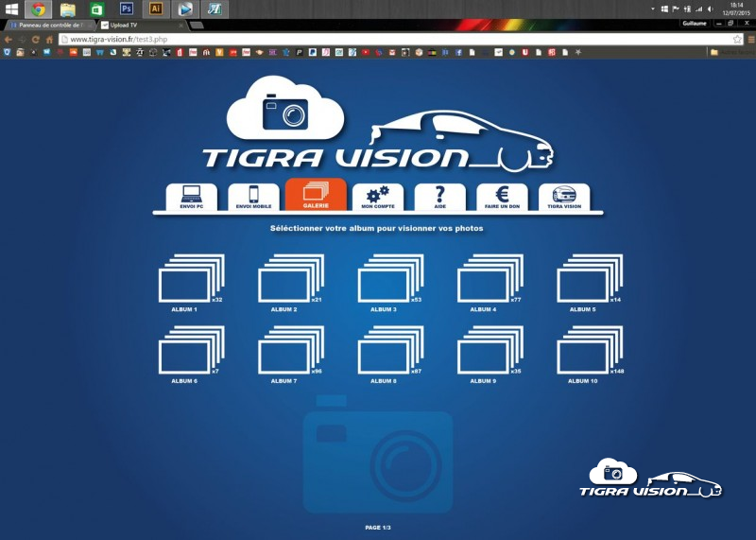Click the Album 9 label
This screenshot has height=540, width=756.
point(482,381)
